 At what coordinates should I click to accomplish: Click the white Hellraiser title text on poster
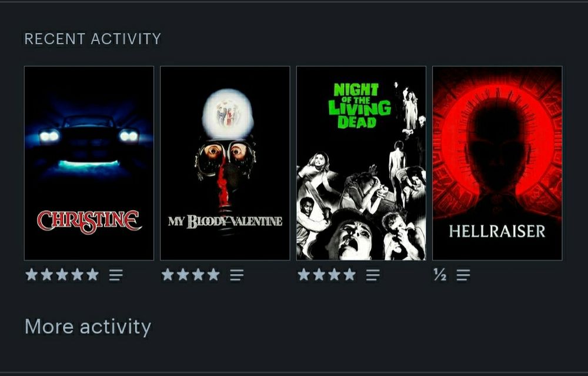tap(497, 231)
